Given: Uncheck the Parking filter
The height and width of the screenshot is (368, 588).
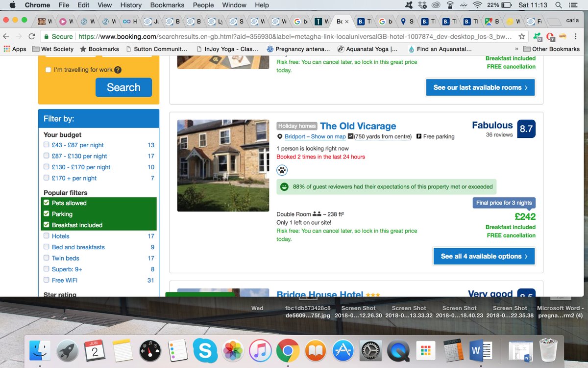Looking at the screenshot, I should coord(47,214).
